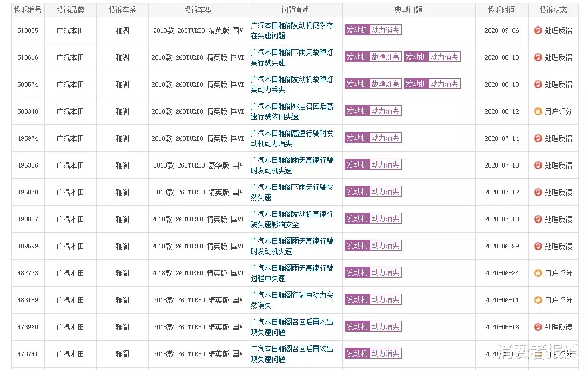Click red status icon for complaint 473960
The width and height of the screenshot is (588, 370).
coord(538,327)
